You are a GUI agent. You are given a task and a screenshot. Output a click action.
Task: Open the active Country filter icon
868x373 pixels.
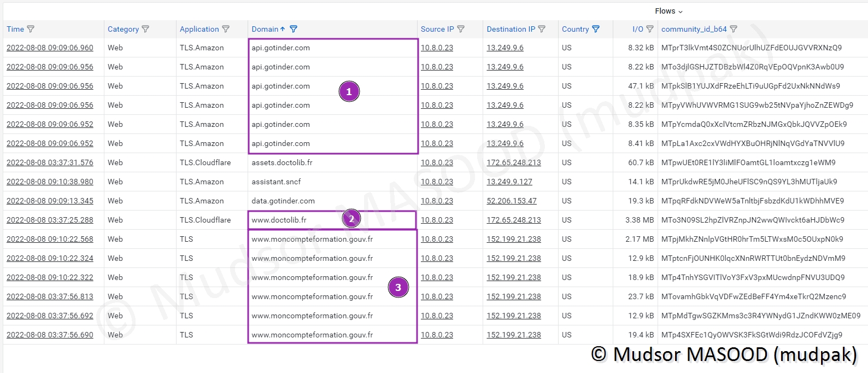pos(596,29)
